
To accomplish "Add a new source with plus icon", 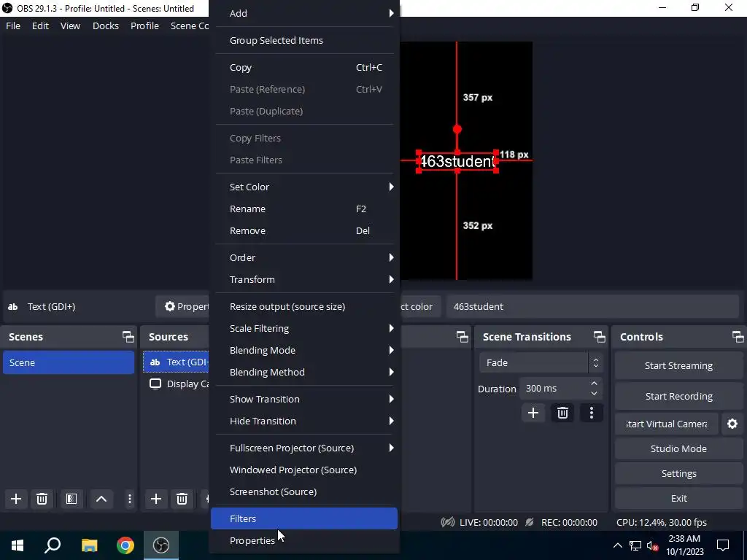I will pyautogui.click(x=156, y=499).
